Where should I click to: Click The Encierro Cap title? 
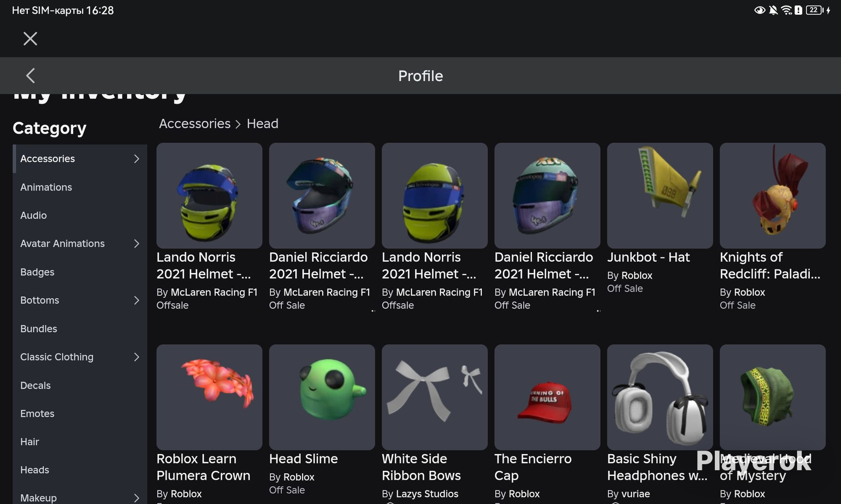pyautogui.click(x=533, y=467)
